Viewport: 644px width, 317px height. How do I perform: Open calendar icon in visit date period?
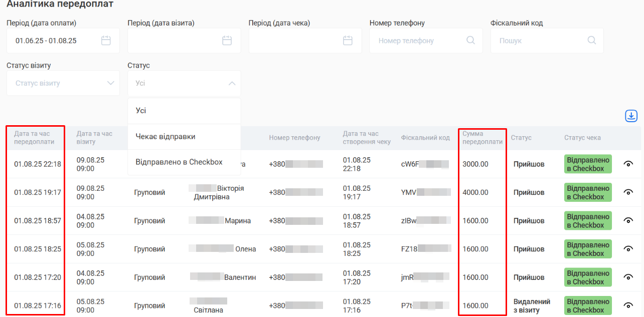point(227,41)
